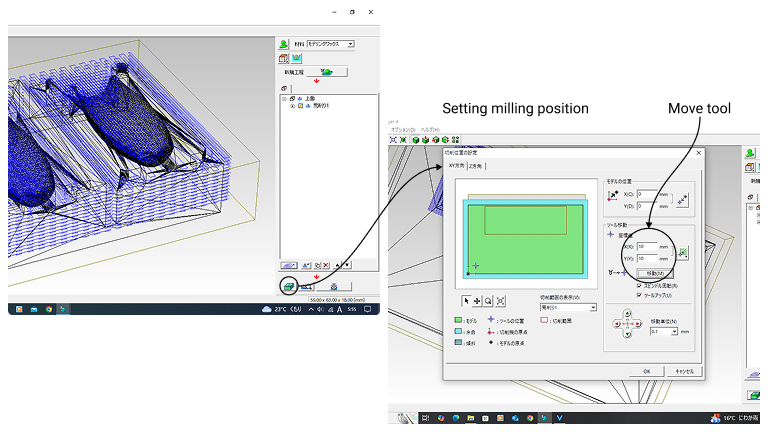Click the model position Y(D) input field
This screenshot has height=432, width=768.
[x=647, y=206]
